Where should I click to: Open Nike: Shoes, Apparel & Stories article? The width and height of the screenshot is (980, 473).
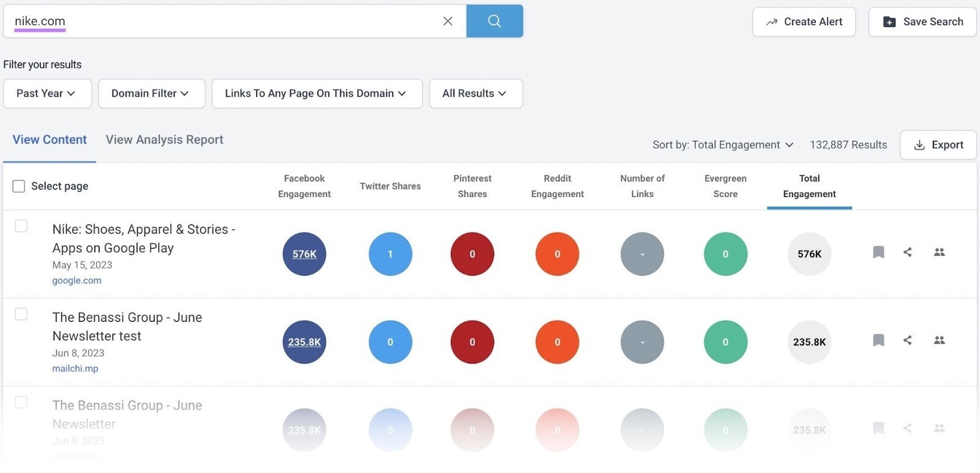pos(144,239)
